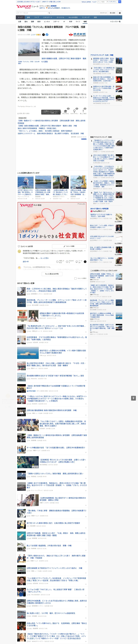Focus the keyword search input field

tap(32, 13)
